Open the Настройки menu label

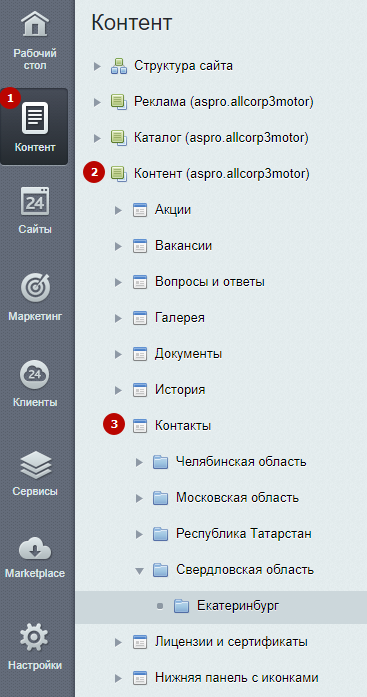click(35, 666)
